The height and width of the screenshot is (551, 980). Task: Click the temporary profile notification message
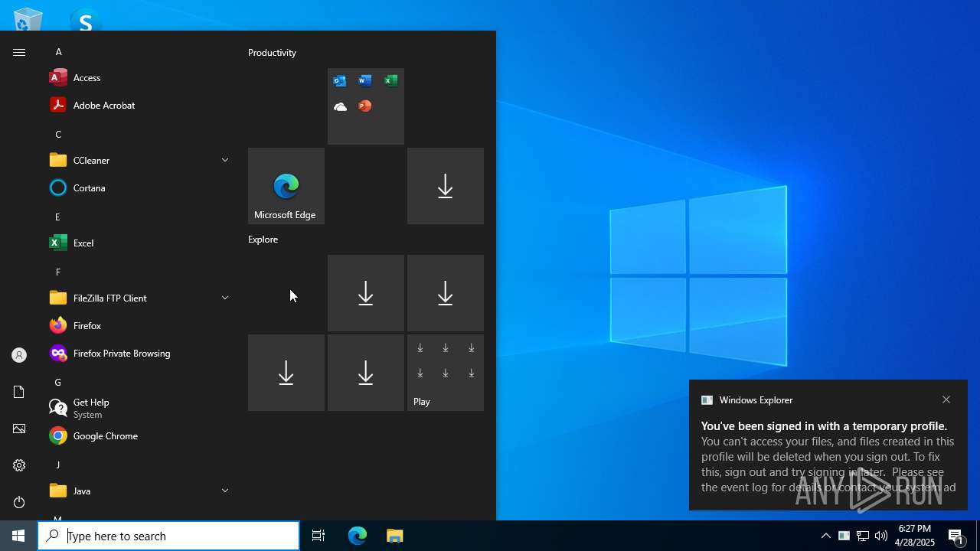click(x=828, y=457)
